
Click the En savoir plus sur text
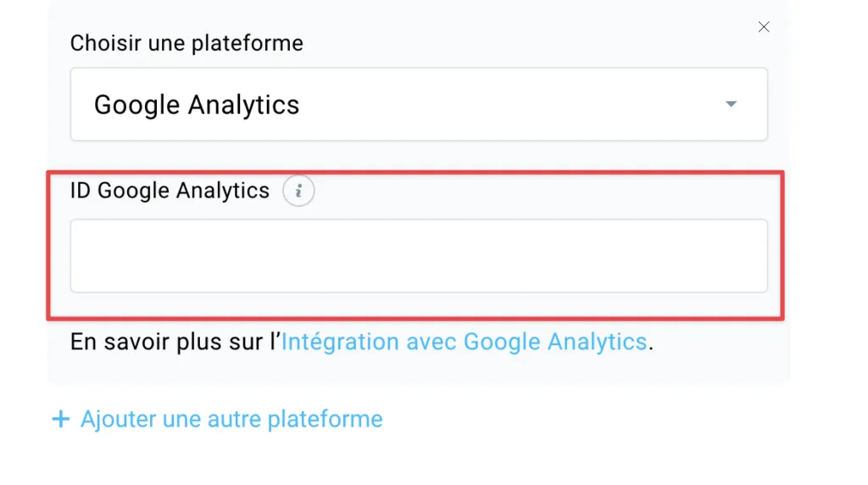click(x=175, y=342)
